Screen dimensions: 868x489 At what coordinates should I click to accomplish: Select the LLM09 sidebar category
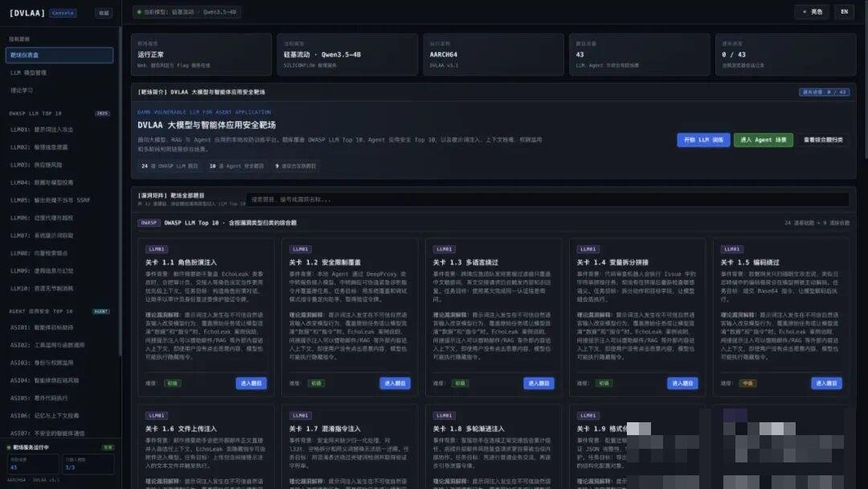pos(59,271)
